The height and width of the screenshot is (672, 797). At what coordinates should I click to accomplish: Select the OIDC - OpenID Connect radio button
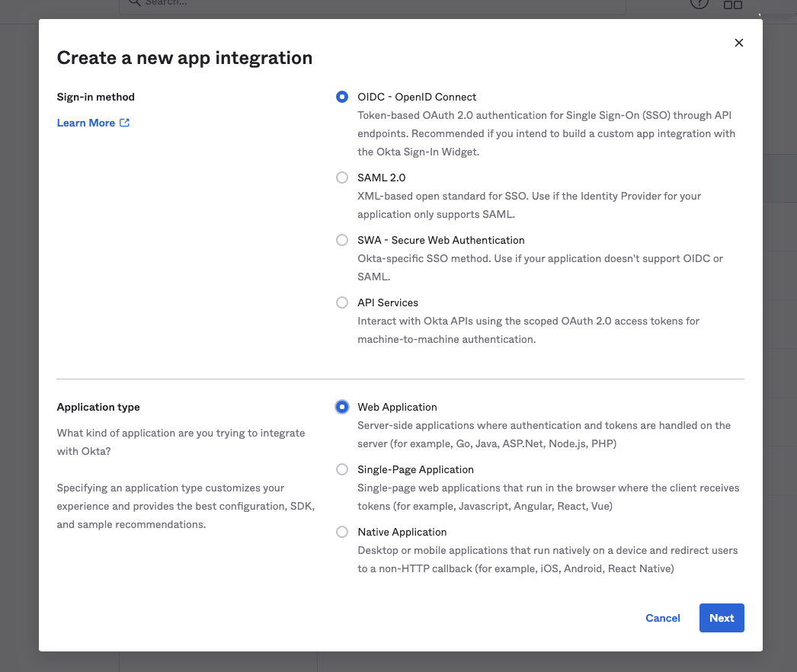pos(342,97)
